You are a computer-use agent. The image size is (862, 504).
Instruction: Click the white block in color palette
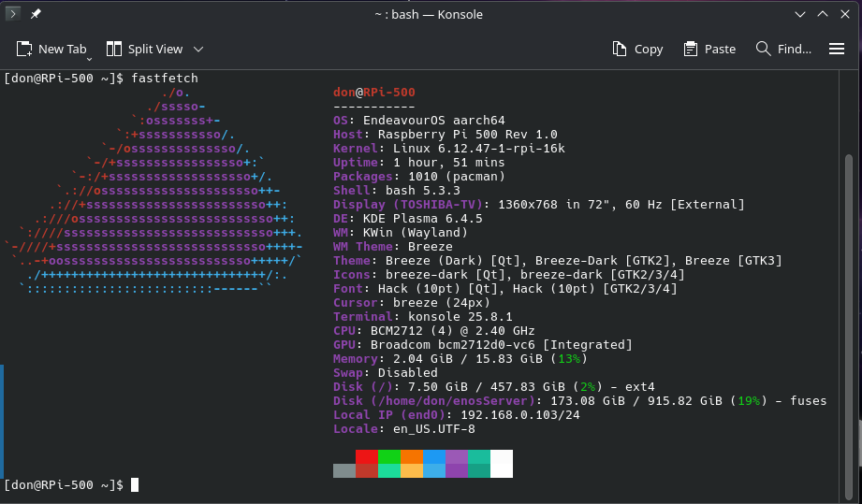[x=502, y=463]
